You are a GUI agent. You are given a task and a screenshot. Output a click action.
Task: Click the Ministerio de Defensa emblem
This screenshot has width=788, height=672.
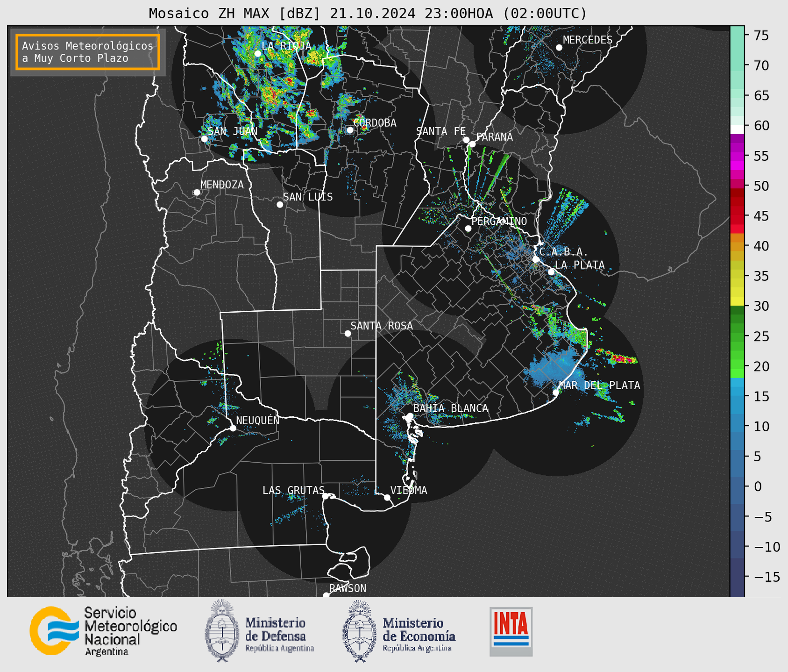pos(221,631)
